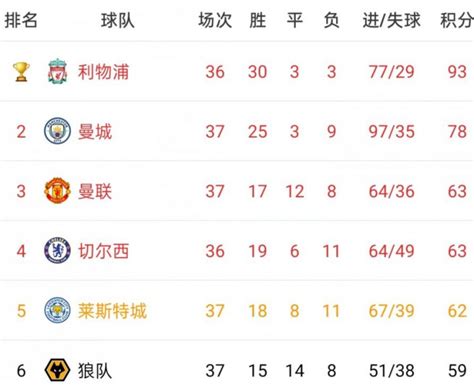This screenshot has height=391, width=474.
Task: Click the Manchester United club crest
Action: point(57,191)
